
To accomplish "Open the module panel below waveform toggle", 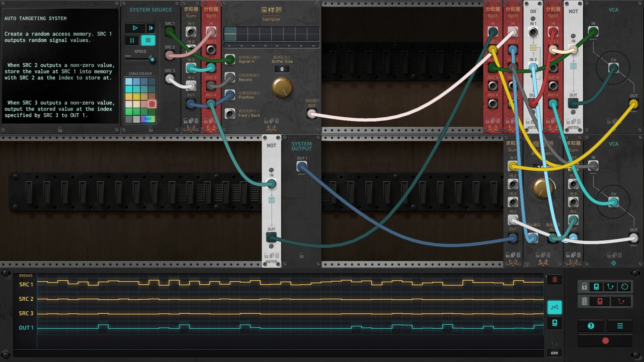I will click(x=554, y=323).
